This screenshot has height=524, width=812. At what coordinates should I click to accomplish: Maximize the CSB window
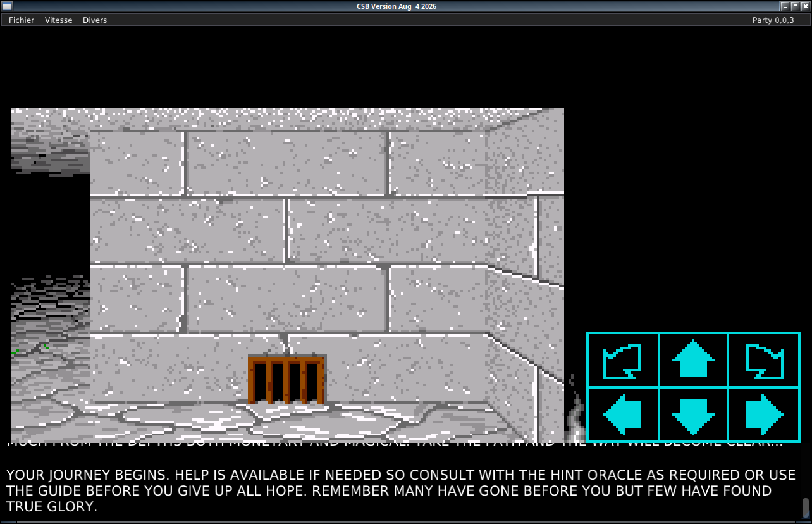[x=795, y=6]
